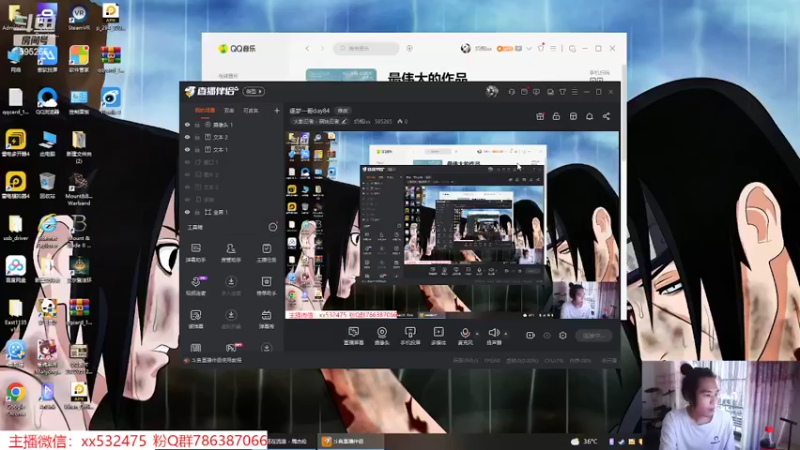Open the notification bell in stream header
The width and height of the screenshot is (800, 450).
[x=589, y=116]
